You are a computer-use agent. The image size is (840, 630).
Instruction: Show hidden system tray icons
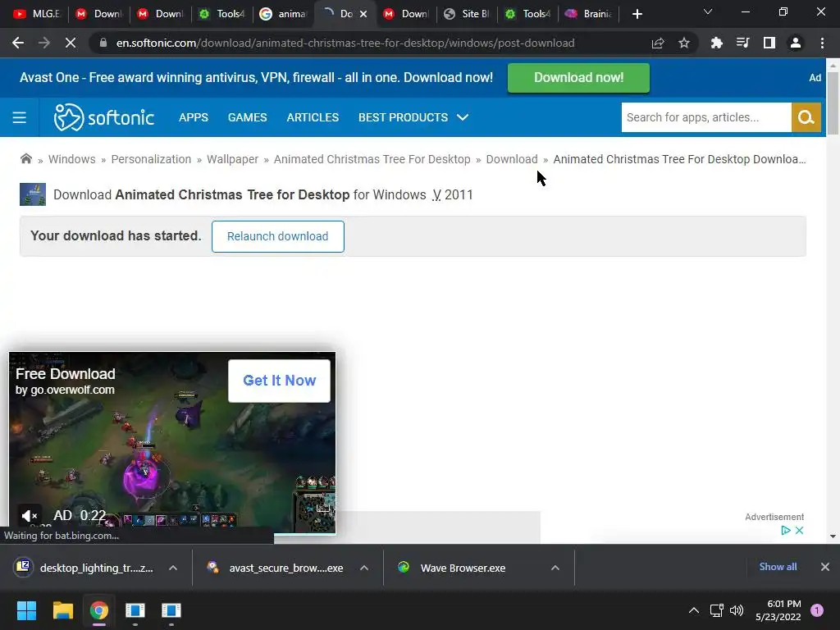coord(694,610)
